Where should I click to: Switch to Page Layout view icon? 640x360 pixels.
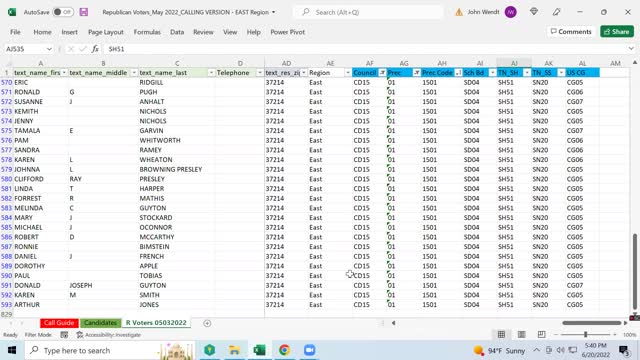[521, 334]
